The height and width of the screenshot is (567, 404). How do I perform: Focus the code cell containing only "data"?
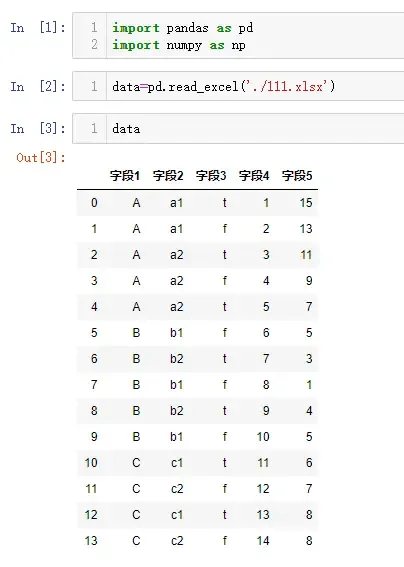[x=238, y=128]
